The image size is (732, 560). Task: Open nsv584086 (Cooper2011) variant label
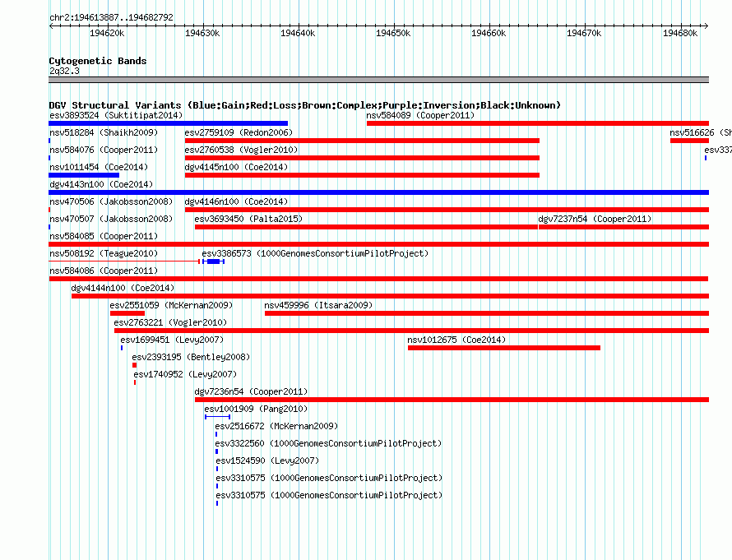(x=104, y=271)
